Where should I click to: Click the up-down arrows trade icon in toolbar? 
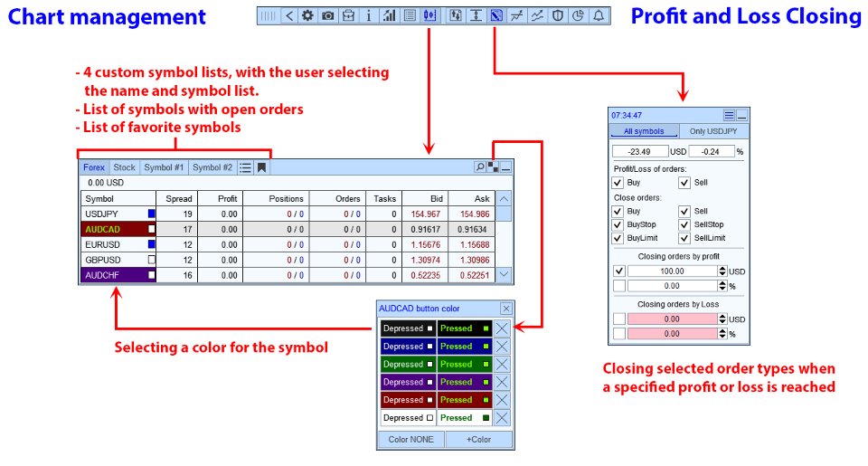tap(455, 15)
